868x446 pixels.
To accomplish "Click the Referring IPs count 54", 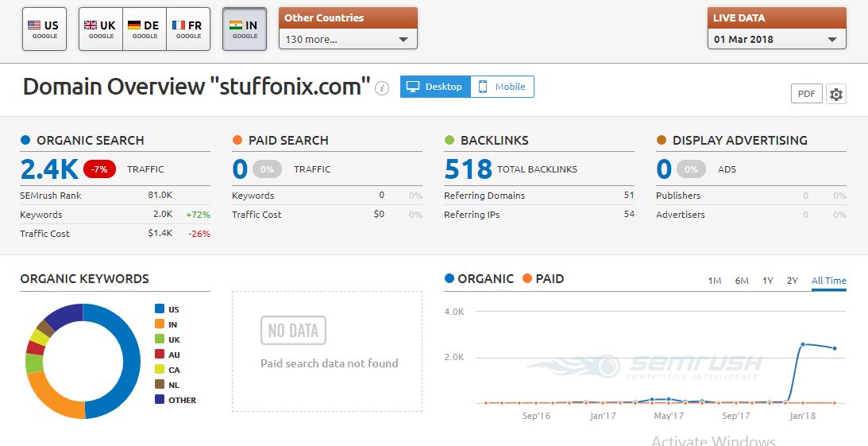I will point(629,214).
